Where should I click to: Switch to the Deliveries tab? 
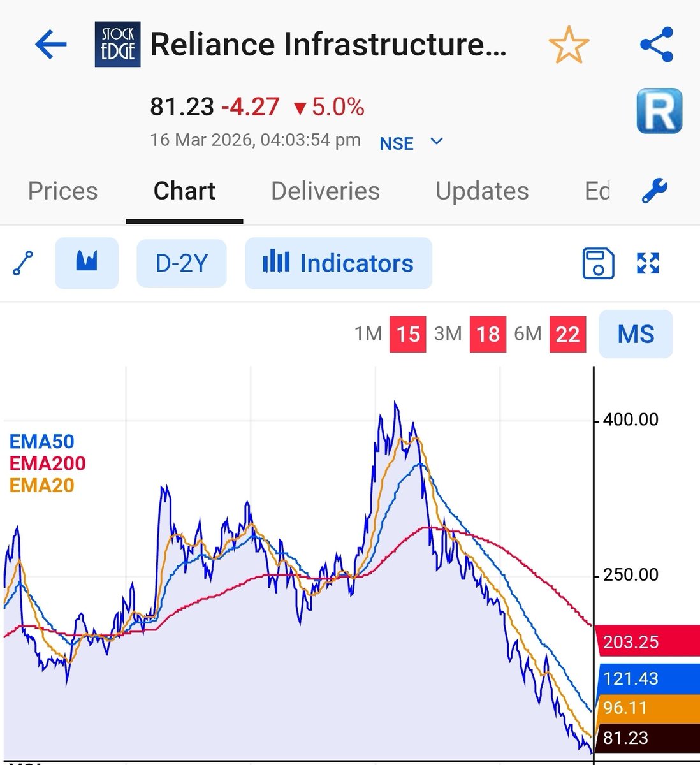(325, 191)
